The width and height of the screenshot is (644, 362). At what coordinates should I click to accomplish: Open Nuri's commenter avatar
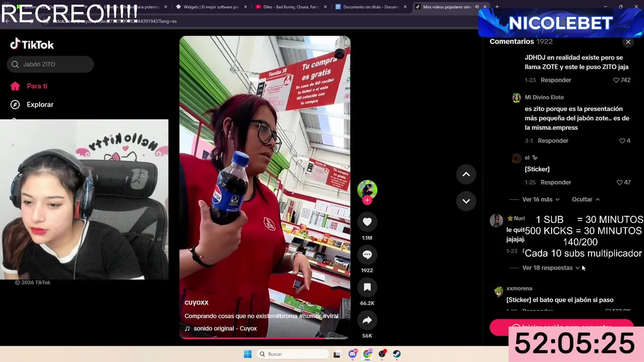[x=496, y=220]
